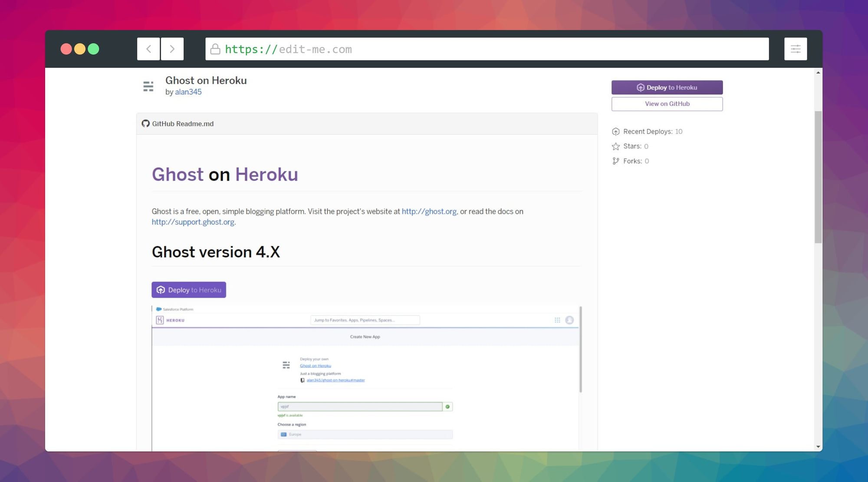Viewport: 868px width, 482px height.
Task: Click the Salesforce cloud icon
Action: click(x=159, y=309)
